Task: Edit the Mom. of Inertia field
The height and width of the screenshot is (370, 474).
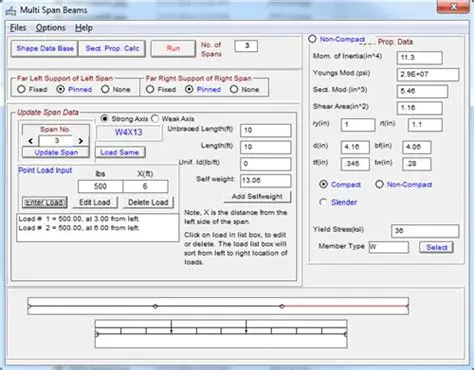Action: click(420, 58)
